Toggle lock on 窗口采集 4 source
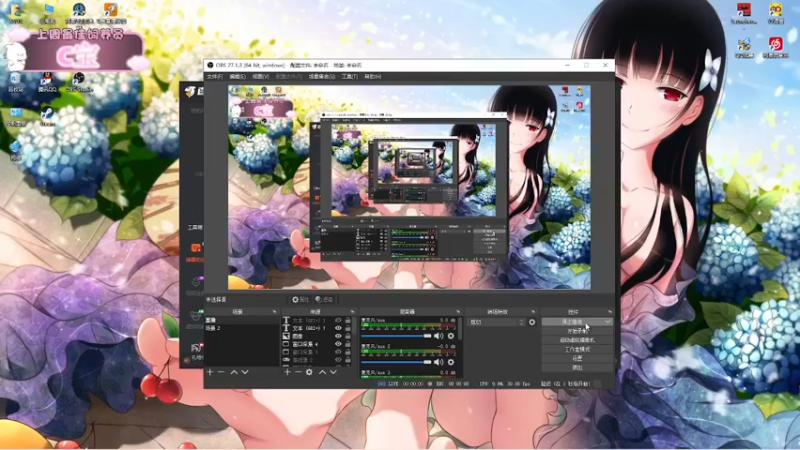Viewport: 800px width, 450px height. point(347,344)
